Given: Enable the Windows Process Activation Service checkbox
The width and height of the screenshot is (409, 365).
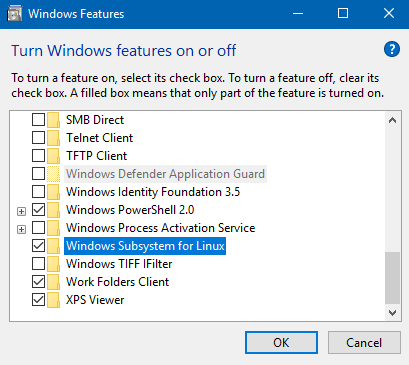Looking at the screenshot, I should point(38,227).
